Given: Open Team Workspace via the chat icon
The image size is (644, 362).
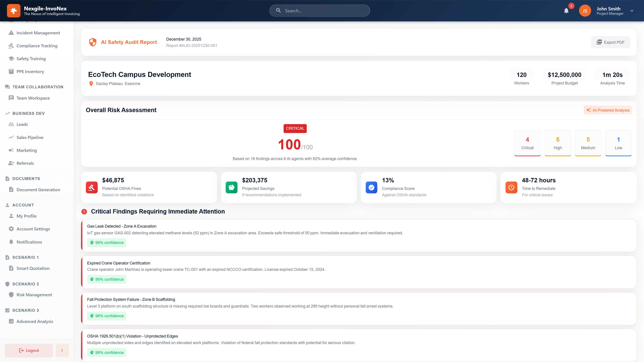Looking at the screenshot, I should pyautogui.click(x=11, y=98).
